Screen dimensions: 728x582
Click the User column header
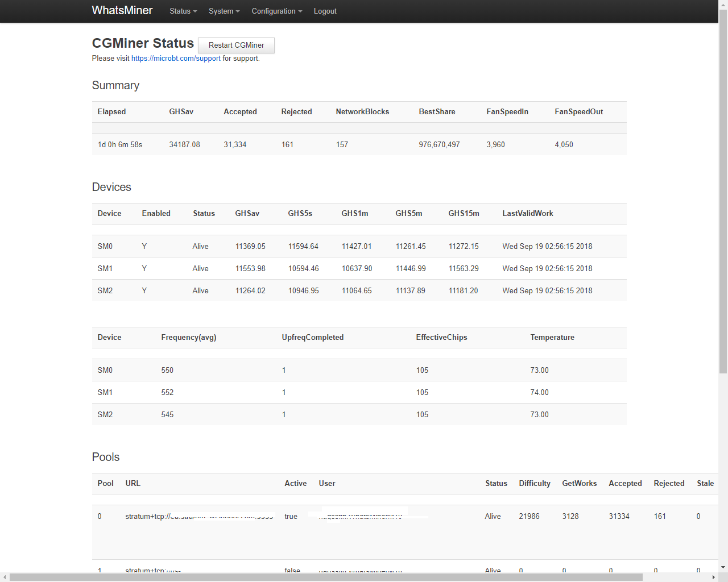[x=327, y=484]
